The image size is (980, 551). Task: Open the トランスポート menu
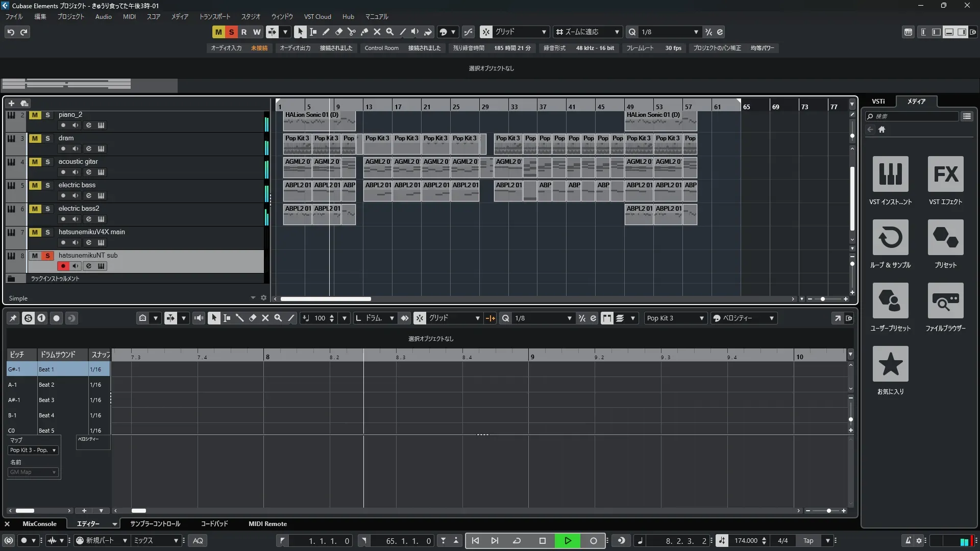pos(214,16)
